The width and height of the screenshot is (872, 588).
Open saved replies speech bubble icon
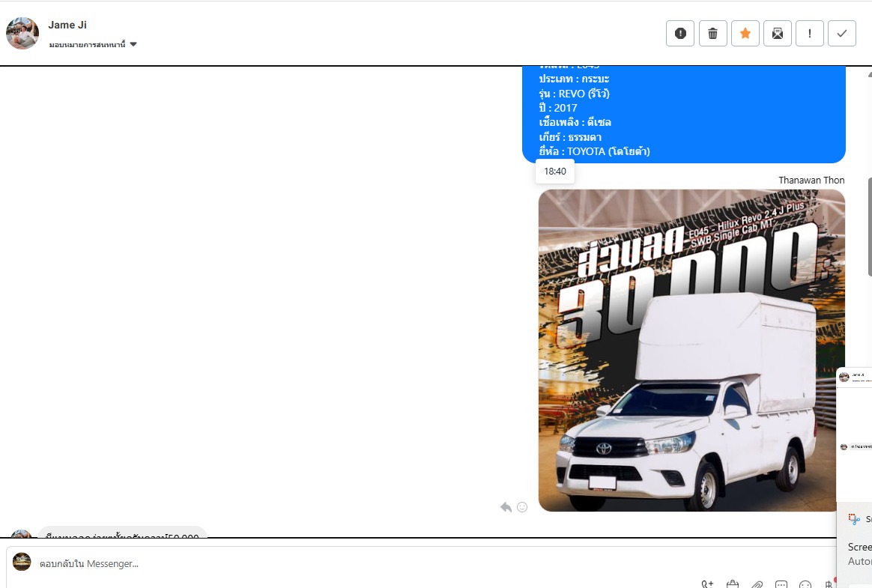tap(781, 584)
